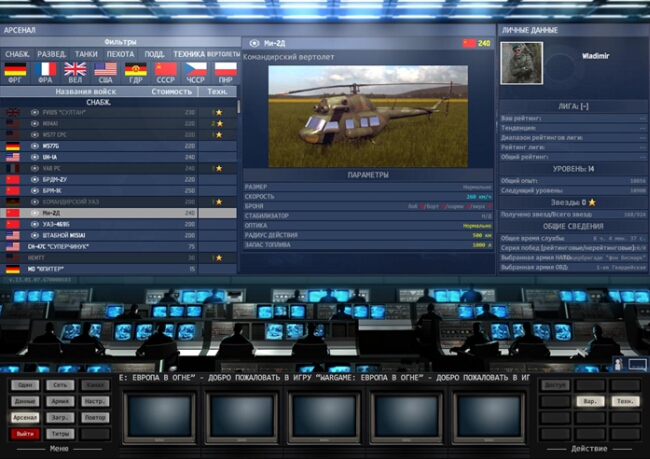Select the ПОДД. category tab
The height and width of the screenshot is (459, 650).
pos(154,54)
